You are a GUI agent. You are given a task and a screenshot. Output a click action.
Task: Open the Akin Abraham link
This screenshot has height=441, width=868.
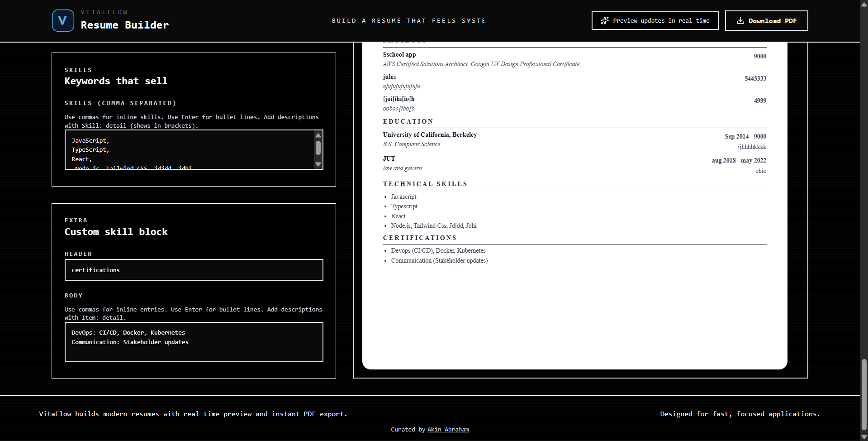pyautogui.click(x=448, y=429)
